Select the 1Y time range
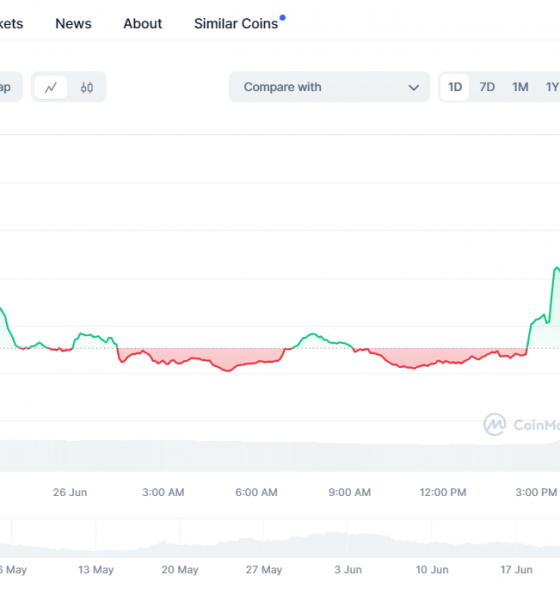The image size is (560, 600). coord(552,87)
